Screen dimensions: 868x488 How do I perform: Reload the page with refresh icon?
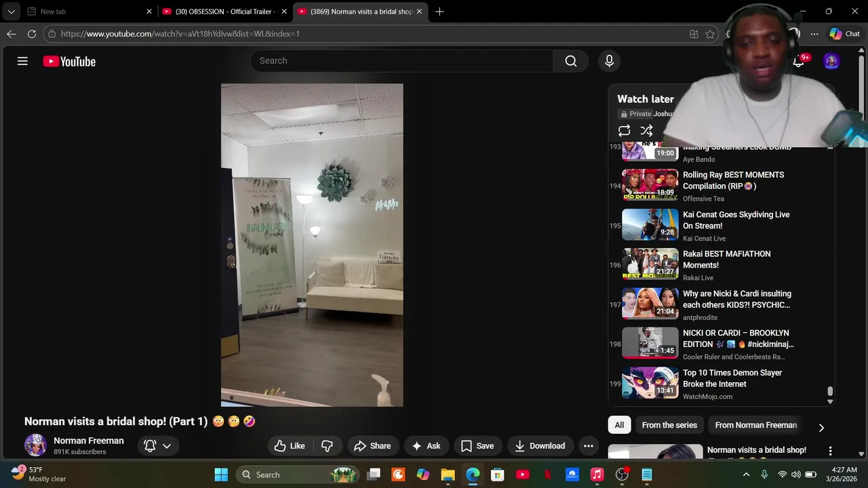pyautogui.click(x=32, y=34)
